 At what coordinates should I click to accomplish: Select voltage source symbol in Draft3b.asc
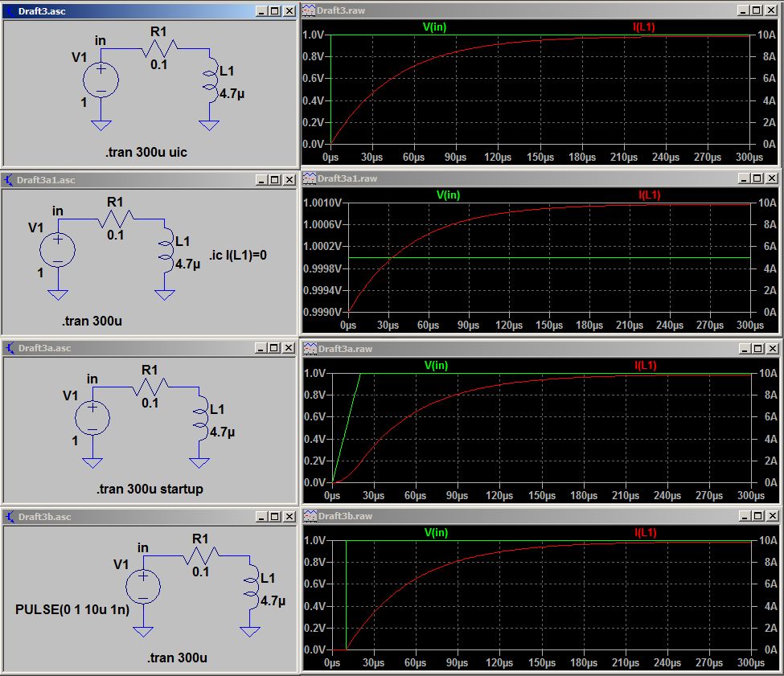[143, 587]
